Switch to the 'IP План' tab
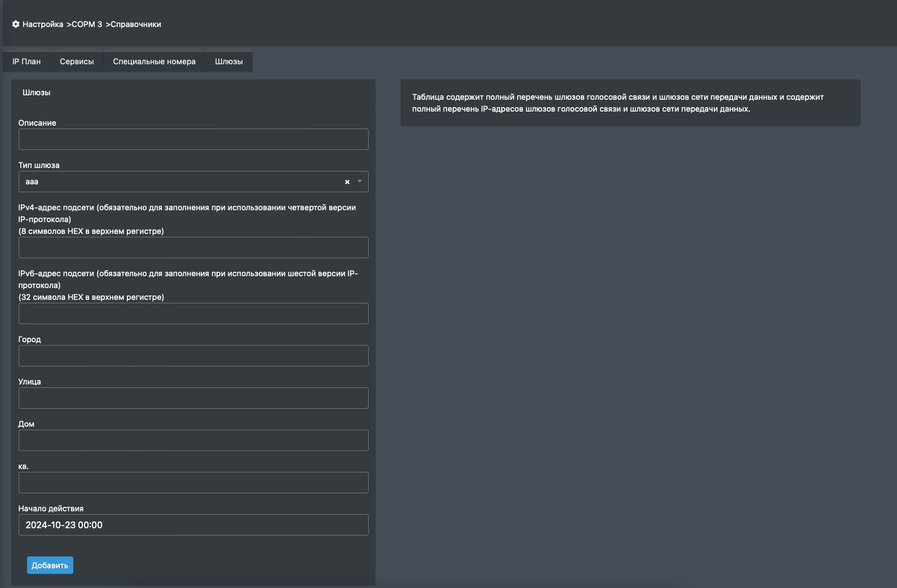 [x=26, y=61]
